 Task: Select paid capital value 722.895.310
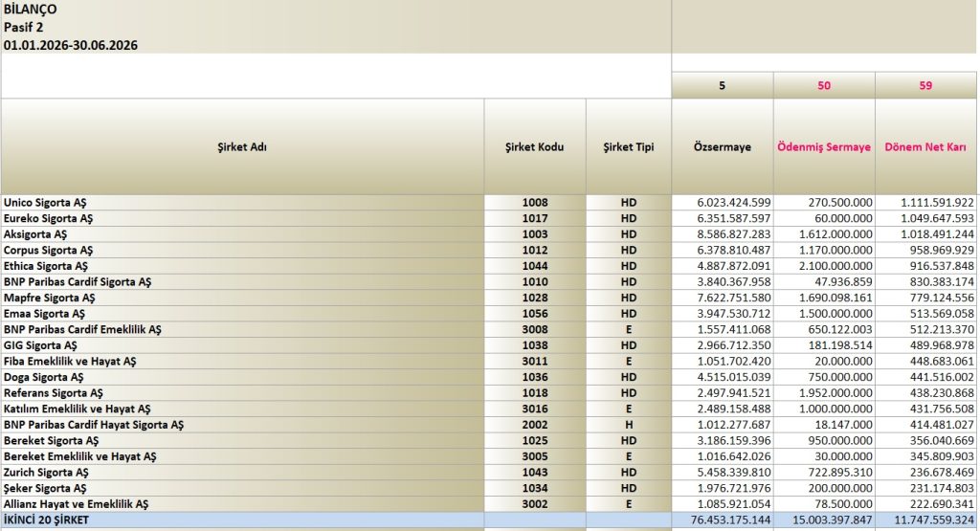tap(824, 473)
